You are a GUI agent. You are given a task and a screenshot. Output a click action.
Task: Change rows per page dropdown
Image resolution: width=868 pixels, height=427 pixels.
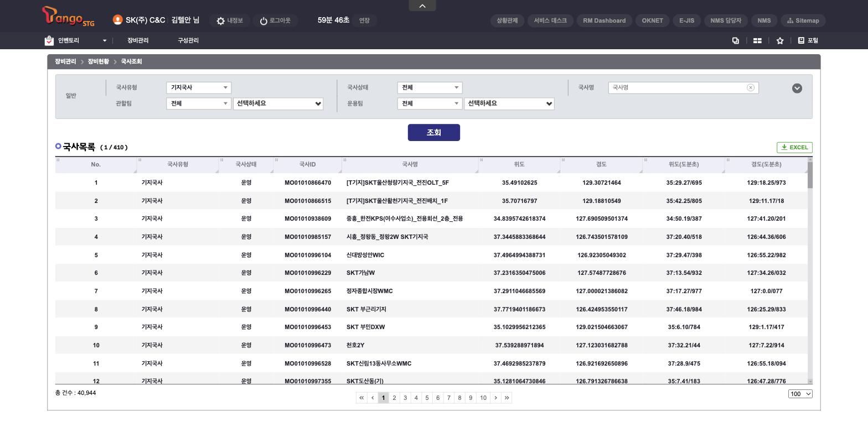click(x=800, y=394)
